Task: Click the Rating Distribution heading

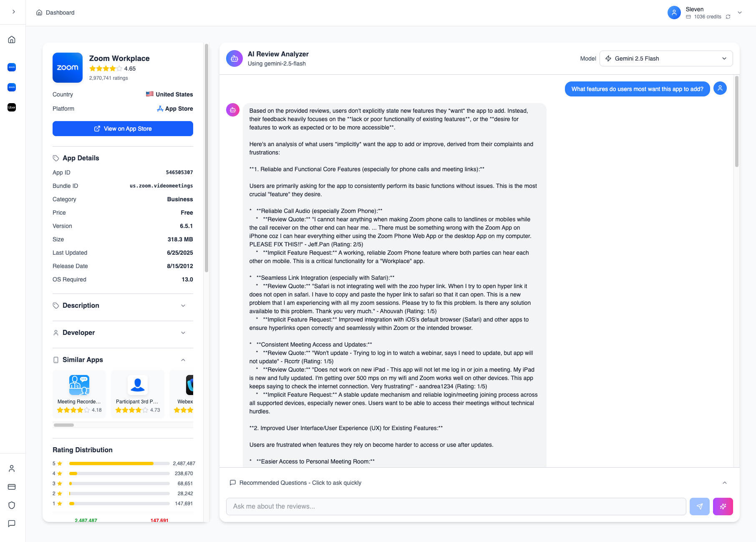Action: 83,450
